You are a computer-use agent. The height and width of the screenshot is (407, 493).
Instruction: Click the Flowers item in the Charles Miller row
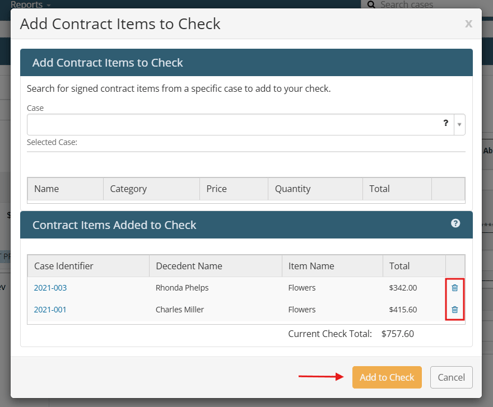(x=302, y=310)
